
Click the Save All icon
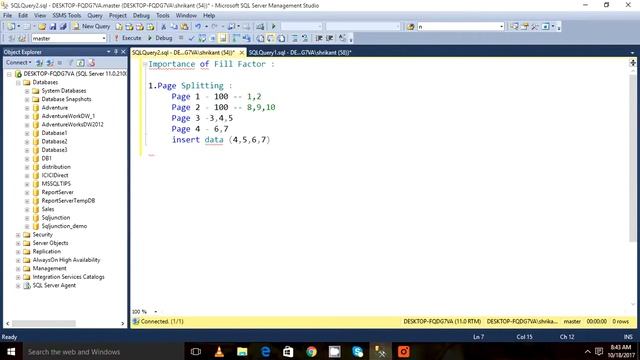coord(63,27)
